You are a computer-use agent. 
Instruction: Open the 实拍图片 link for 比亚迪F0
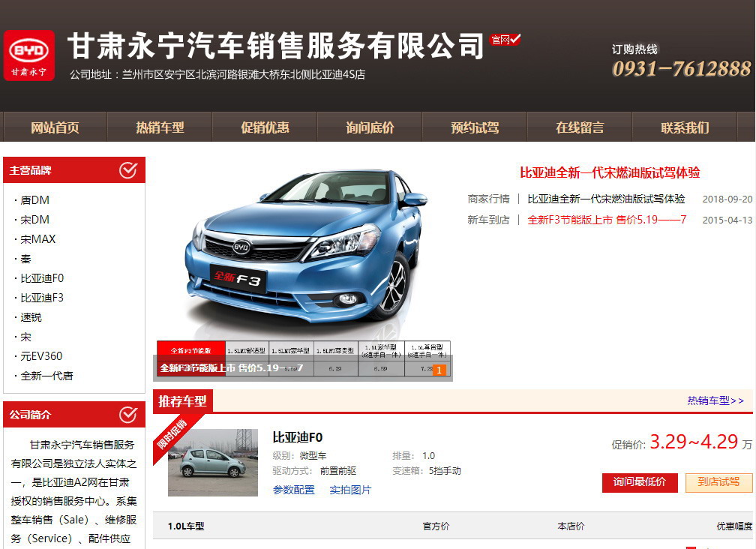coord(350,490)
